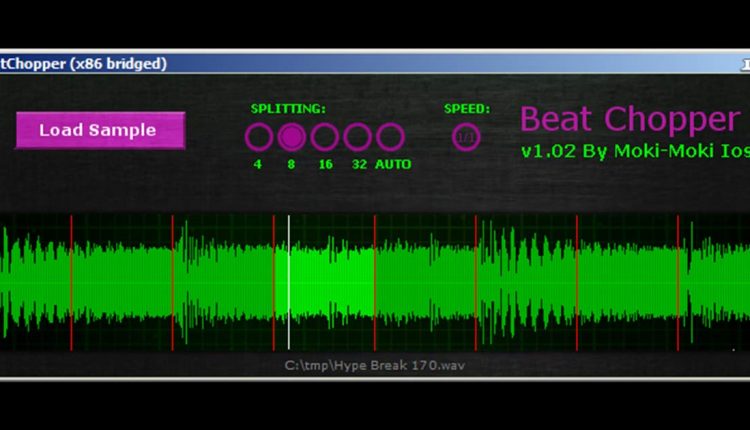Screen dimensions: 750x430
Task: Enable AUTO splitting mode
Action: pos(390,137)
